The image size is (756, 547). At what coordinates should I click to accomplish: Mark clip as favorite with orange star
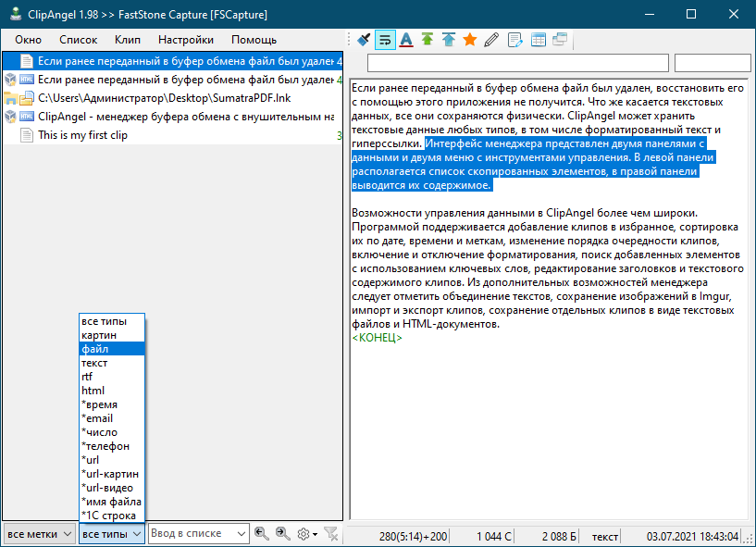click(469, 40)
